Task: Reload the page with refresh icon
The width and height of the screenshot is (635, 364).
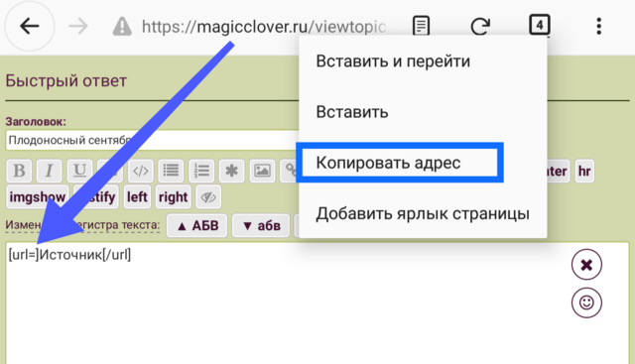Action: 480,27
